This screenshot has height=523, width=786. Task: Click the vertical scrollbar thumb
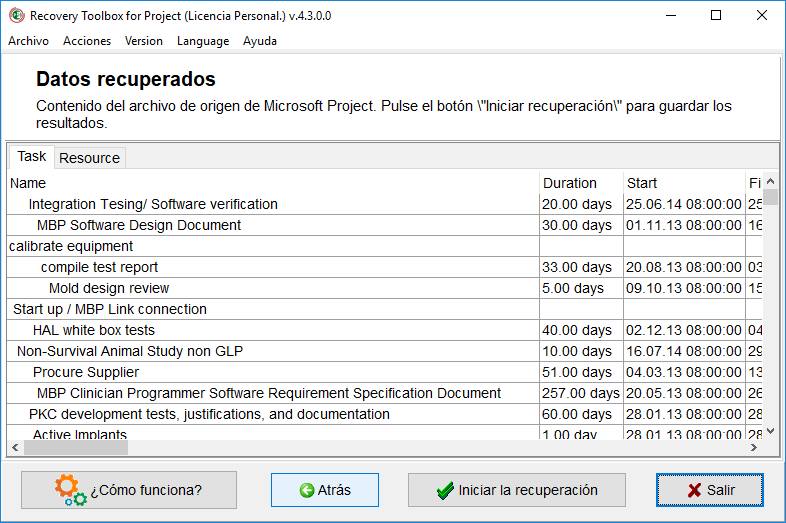(x=770, y=197)
